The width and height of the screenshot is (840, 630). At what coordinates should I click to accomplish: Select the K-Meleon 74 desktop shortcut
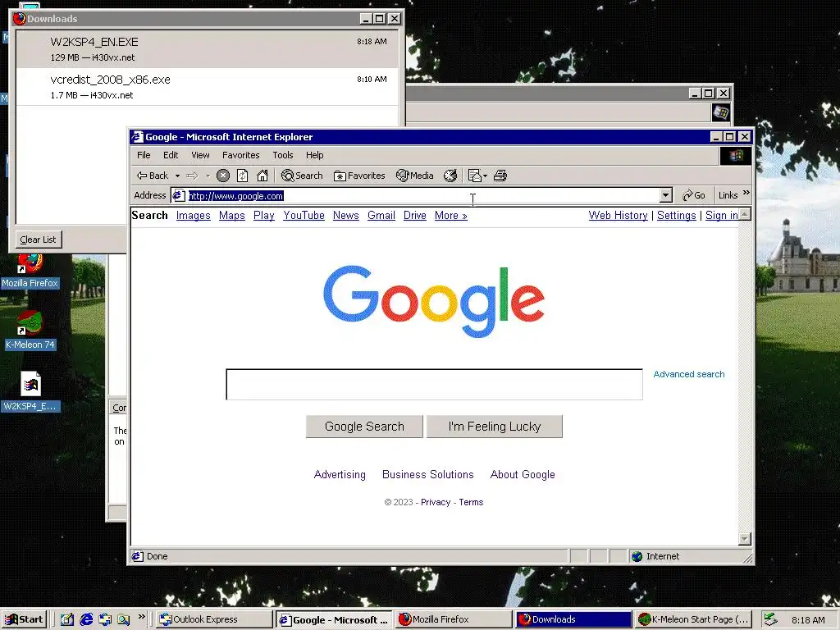pyautogui.click(x=30, y=331)
